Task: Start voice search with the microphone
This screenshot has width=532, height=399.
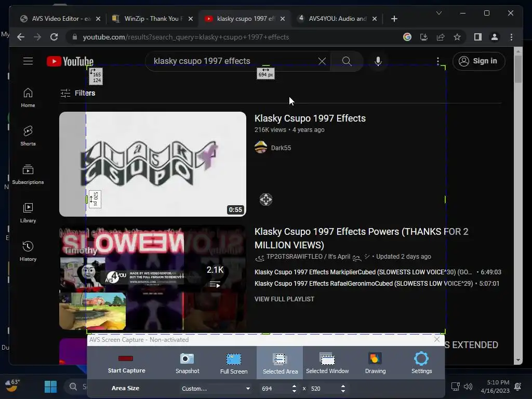Action: [378, 61]
